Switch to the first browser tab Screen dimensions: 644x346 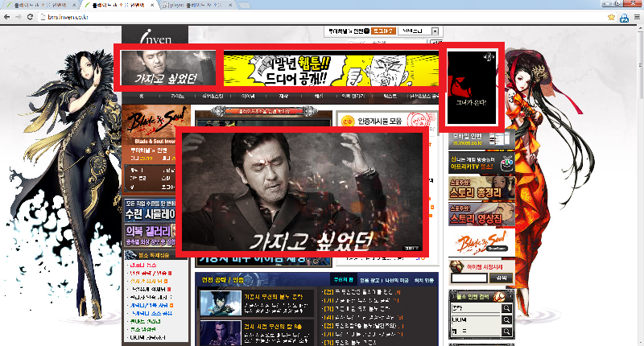39,6
